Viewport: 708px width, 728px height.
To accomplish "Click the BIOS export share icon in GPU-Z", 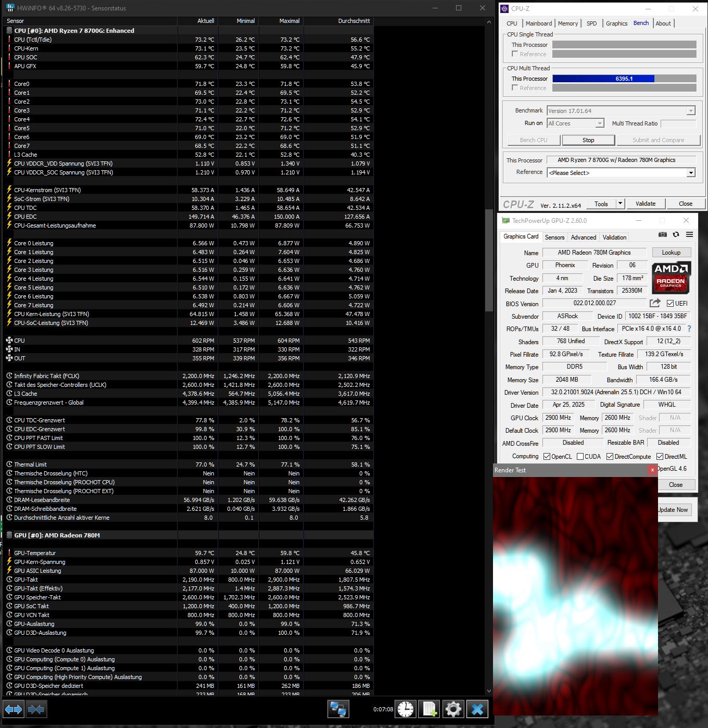I will coord(655,303).
